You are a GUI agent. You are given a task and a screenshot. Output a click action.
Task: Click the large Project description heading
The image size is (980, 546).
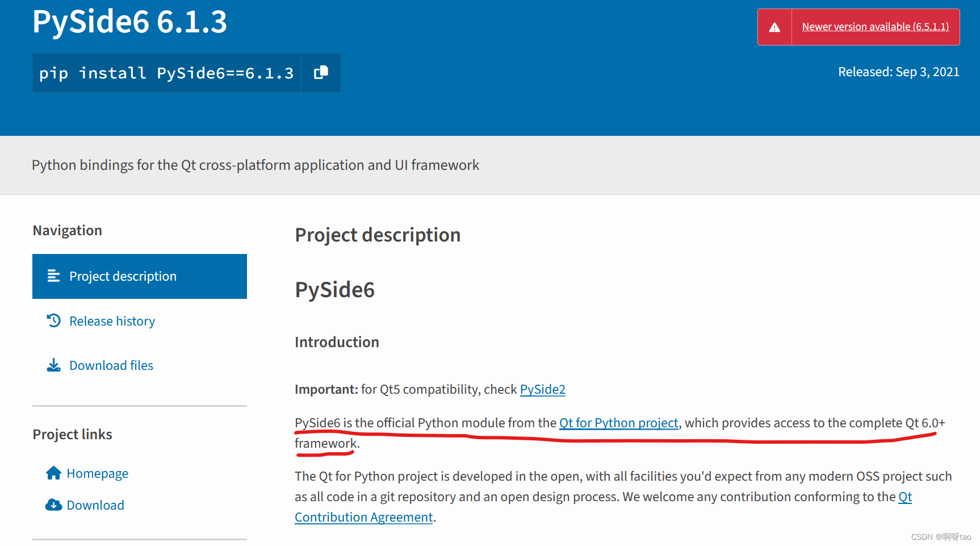click(378, 235)
